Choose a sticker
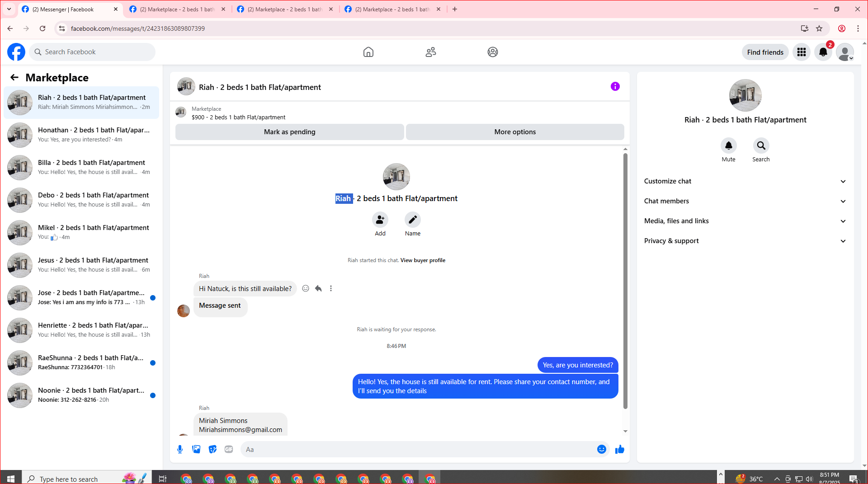 (x=212, y=449)
